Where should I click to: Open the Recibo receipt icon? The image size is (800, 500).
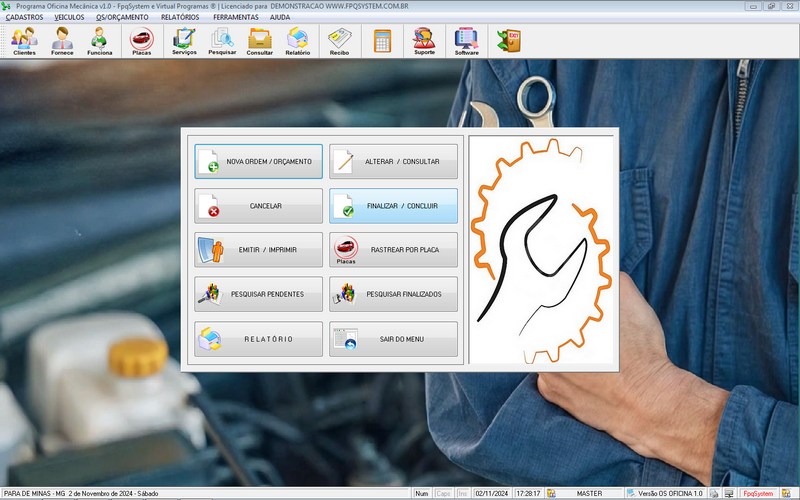coord(339,41)
